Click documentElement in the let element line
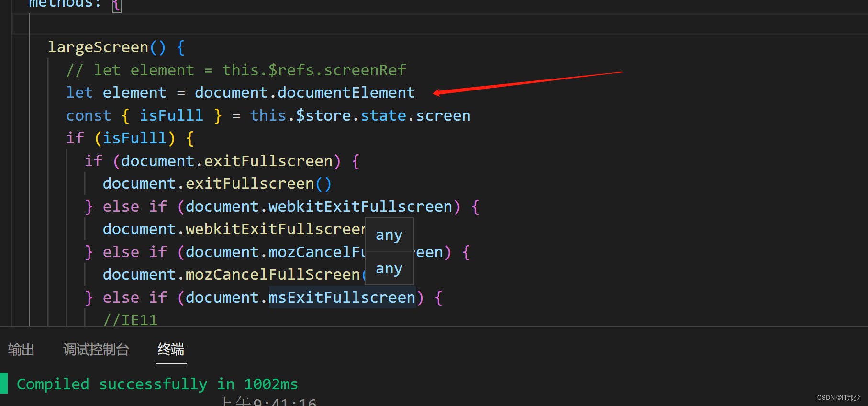868x406 pixels. [346, 92]
